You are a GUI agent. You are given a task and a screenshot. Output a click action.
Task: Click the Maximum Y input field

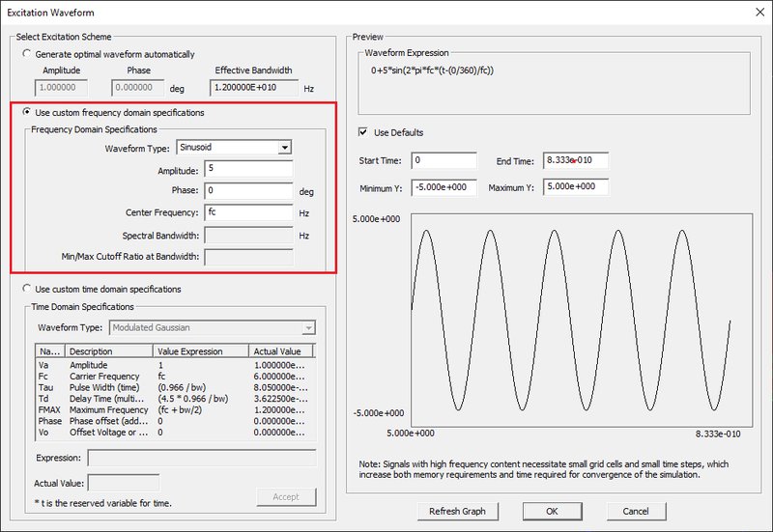575,186
